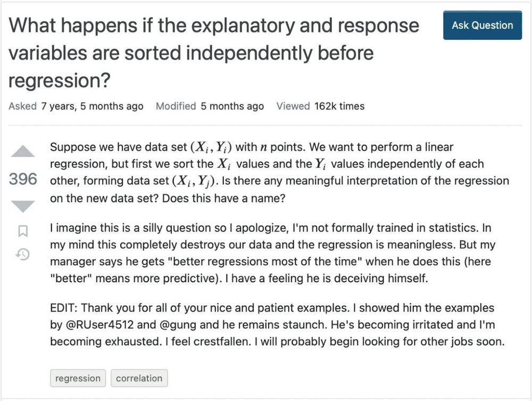
Task: Click the Modified 5 months ago link
Action: (210, 107)
